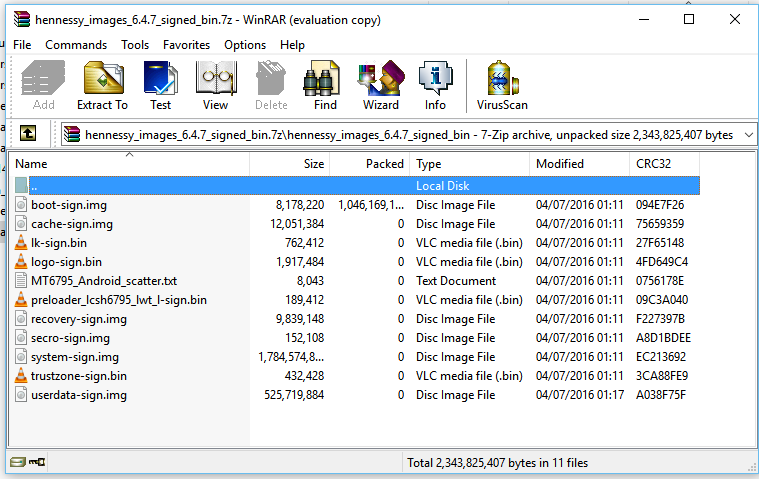
Task: Sort files by Modified column
Action: pos(579,164)
